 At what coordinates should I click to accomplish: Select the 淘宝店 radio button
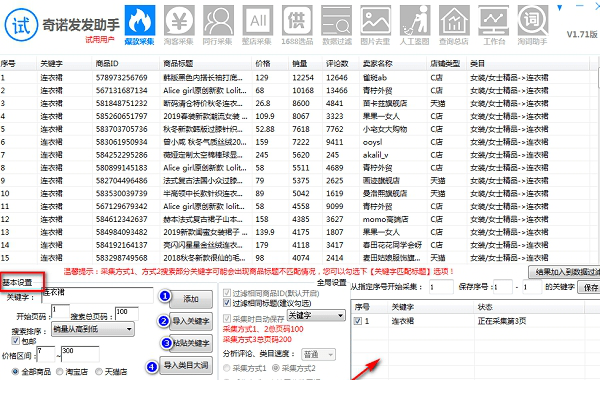[59, 371]
